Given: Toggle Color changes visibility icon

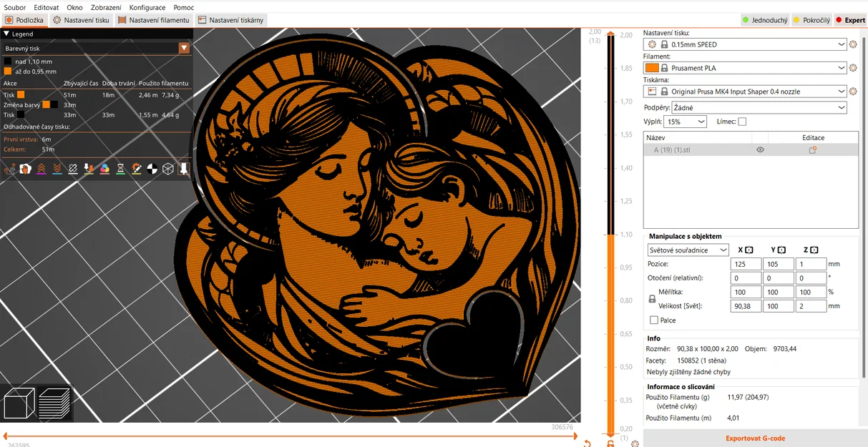Looking at the screenshot, I should 104,169.
